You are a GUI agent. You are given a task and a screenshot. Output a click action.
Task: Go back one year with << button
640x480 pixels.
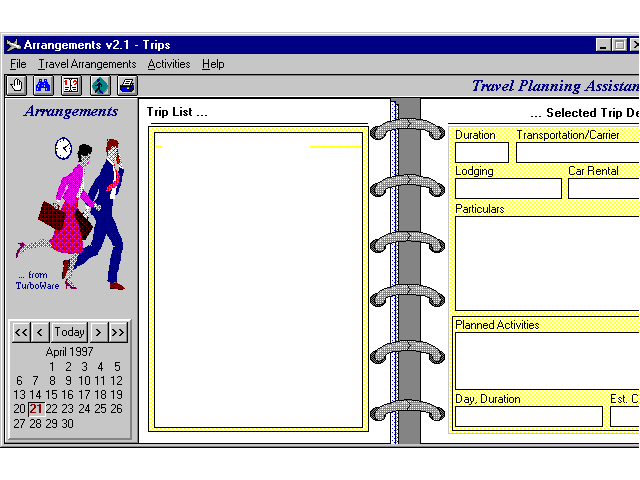point(21,332)
